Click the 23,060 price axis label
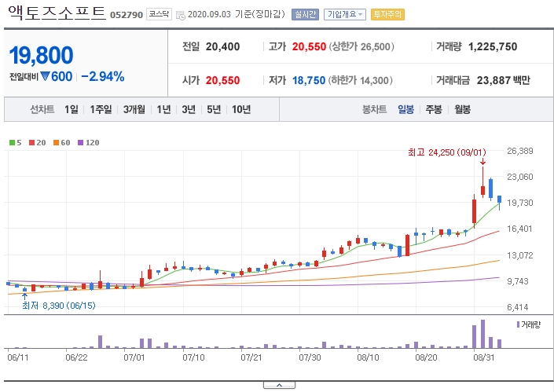554x392 pixels. 519,177
